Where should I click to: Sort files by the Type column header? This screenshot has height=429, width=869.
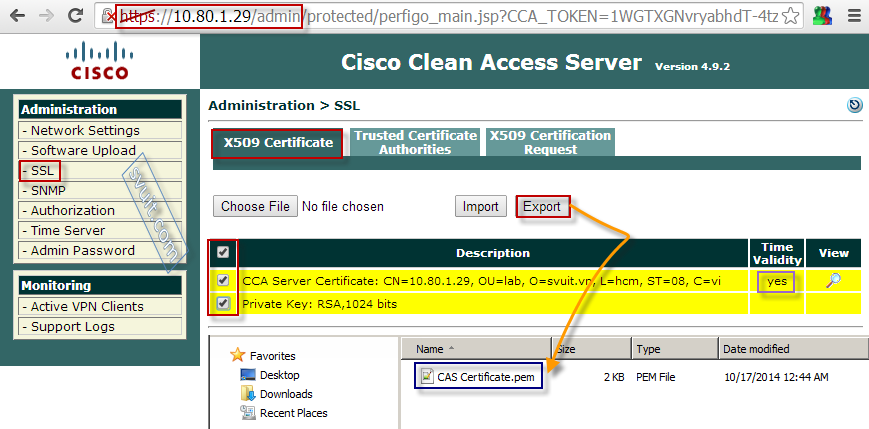pyautogui.click(x=675, y=349)
